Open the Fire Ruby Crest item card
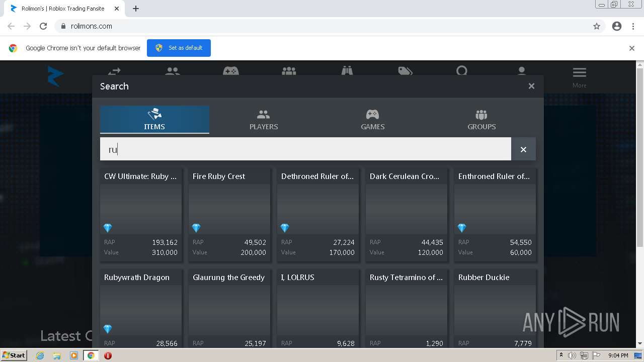The image size is (644, 362). 229,215
